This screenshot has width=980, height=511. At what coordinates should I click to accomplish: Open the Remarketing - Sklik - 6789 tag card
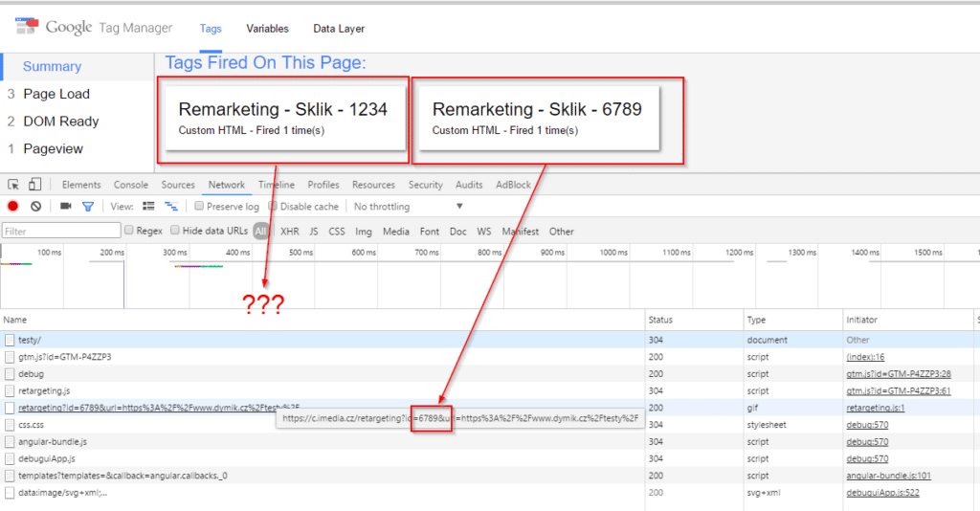coord(538,118)
